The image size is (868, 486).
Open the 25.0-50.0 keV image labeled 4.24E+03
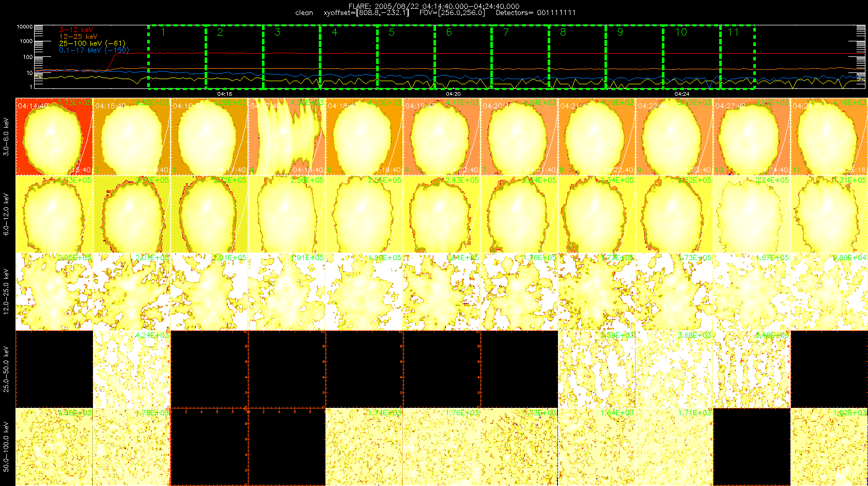pyautogui.click(x=132, y=369)
